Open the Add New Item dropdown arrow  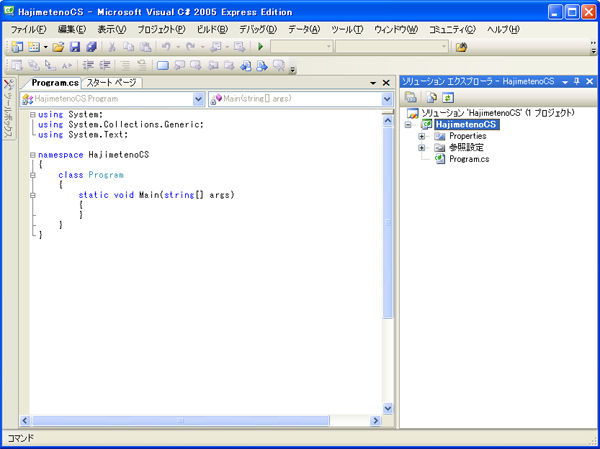(x=46, y=47)
